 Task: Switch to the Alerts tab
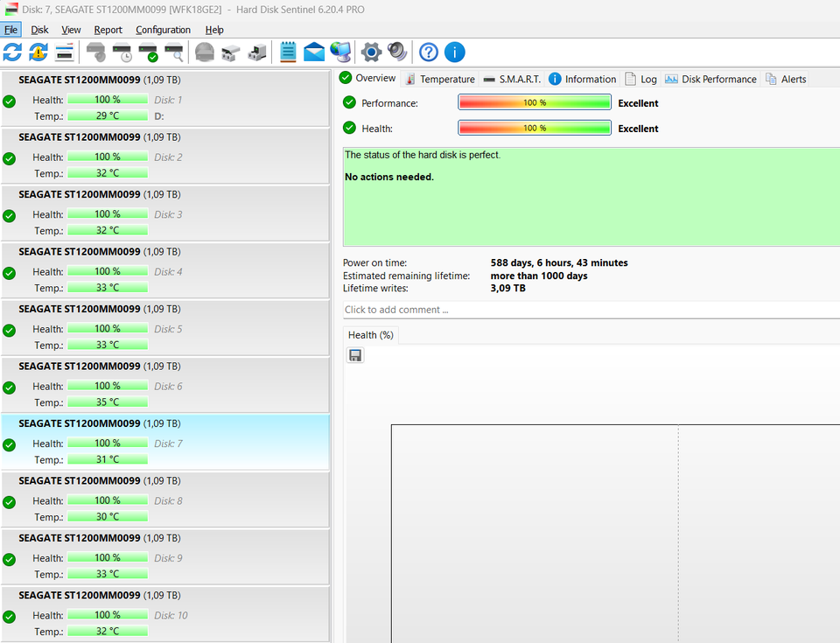(786, 80)
